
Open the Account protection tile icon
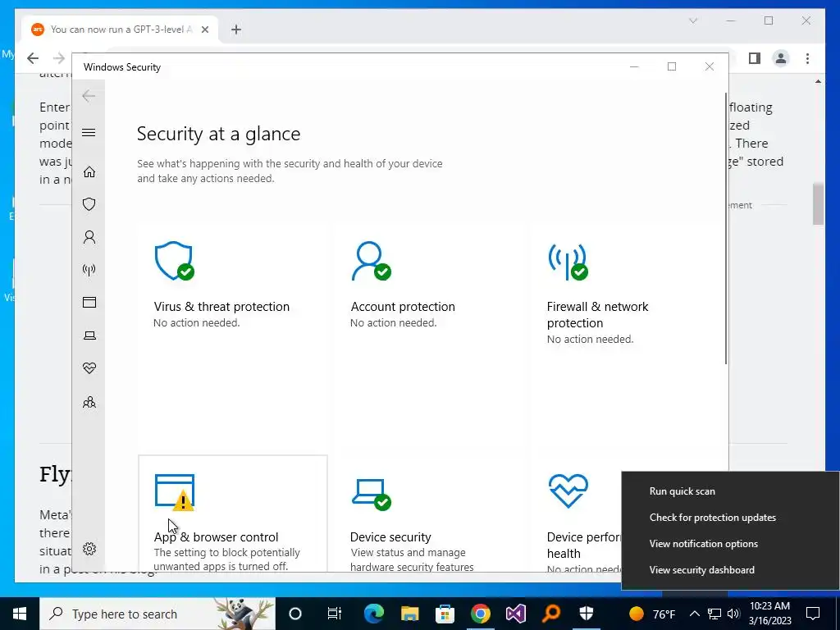(371, 261)
